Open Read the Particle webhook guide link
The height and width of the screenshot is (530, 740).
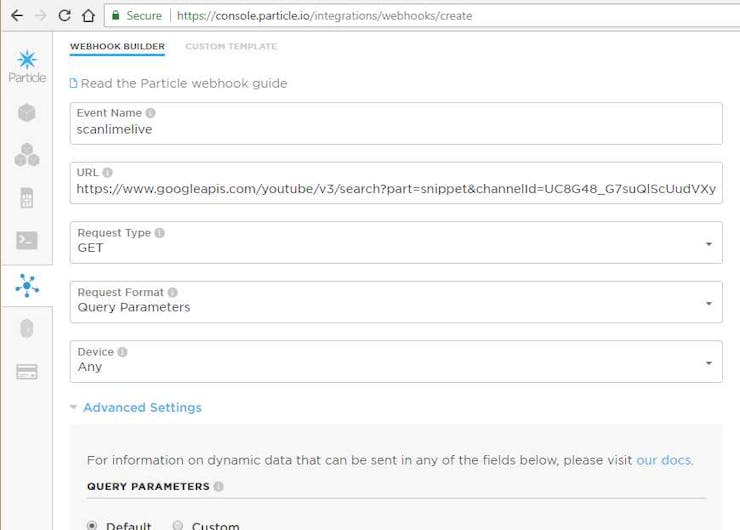pyautogui.click(x=184, y=84)
